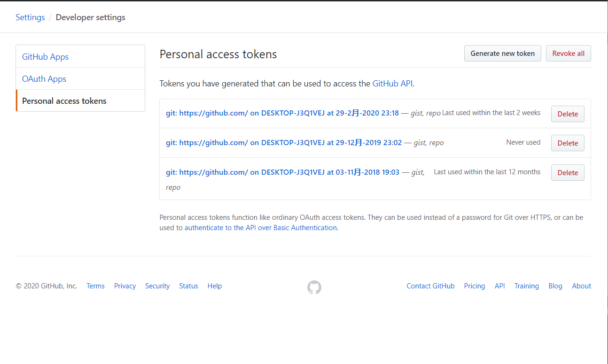Open the Security footer link
Screen dimensions: 608x364
(157, 286)
